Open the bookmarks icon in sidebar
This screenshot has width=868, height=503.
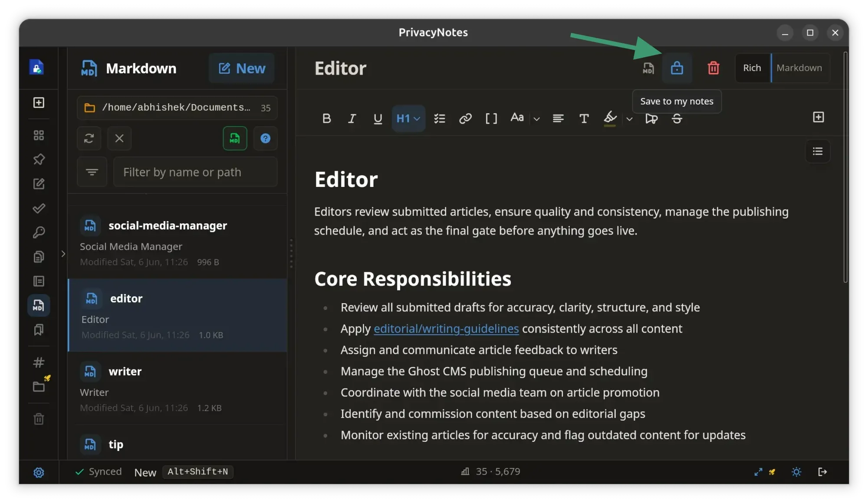click(x=39, y=330)
